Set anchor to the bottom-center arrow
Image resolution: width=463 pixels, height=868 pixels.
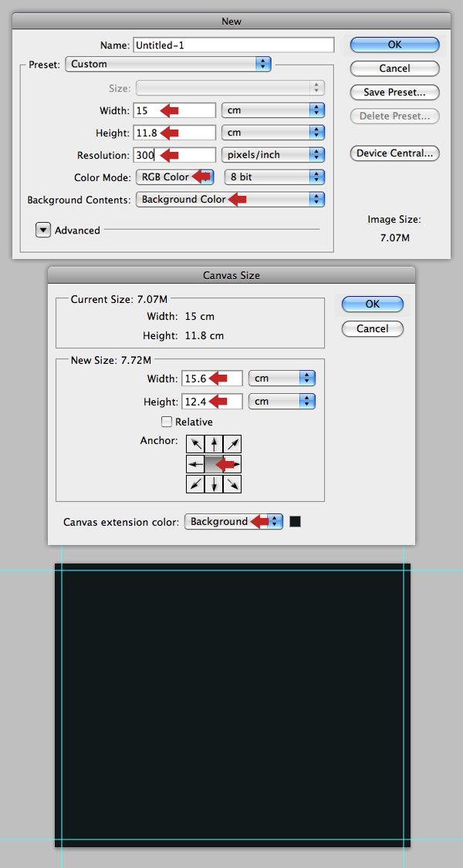point(214,484)
